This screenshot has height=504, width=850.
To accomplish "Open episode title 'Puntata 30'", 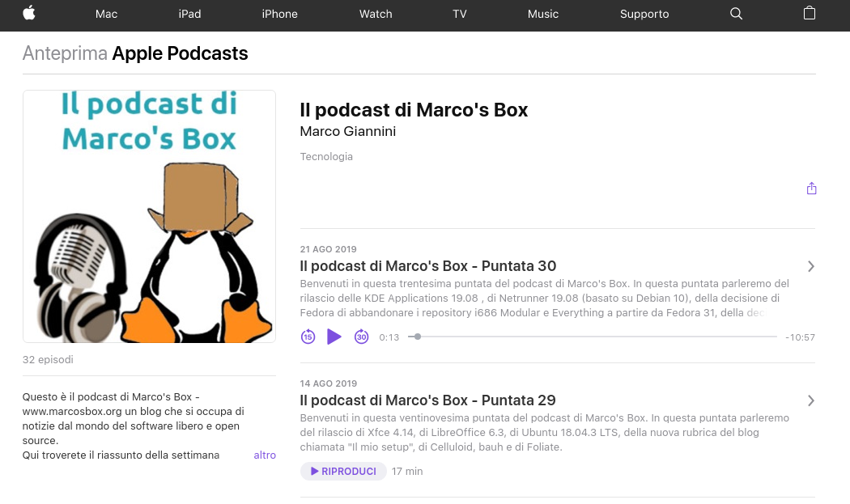I will pos(427,266).
